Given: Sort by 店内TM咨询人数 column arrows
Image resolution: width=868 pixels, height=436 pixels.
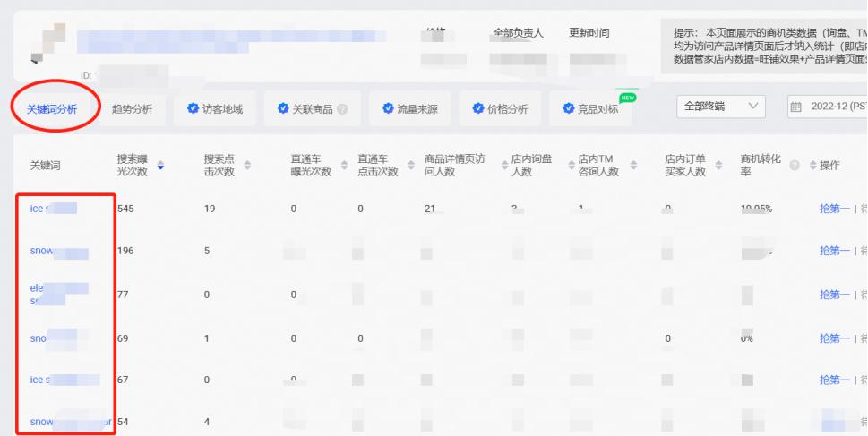Looking at the screenshot, I should [634, 165].
